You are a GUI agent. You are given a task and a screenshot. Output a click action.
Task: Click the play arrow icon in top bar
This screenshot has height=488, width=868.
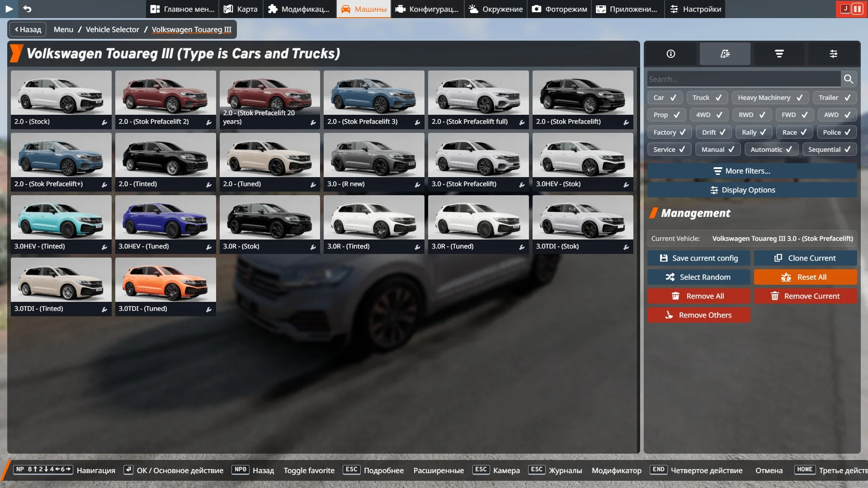point(9,9)
